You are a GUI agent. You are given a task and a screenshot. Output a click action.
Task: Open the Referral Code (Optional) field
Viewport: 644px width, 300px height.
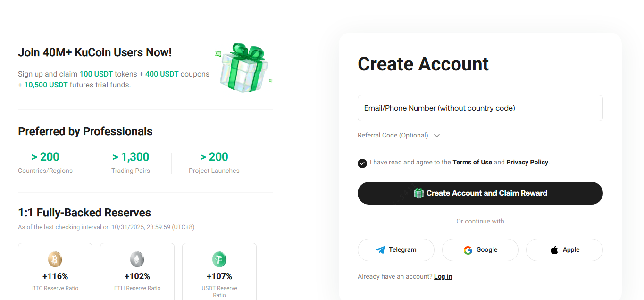(393, 136)
